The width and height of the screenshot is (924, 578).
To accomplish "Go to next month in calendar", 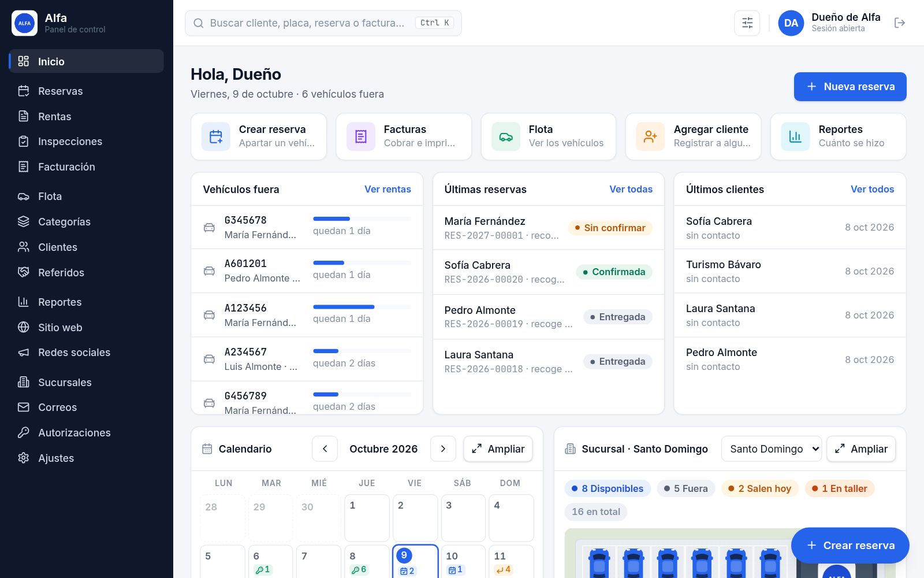I will pyautogui.click(x=443, y=449).
